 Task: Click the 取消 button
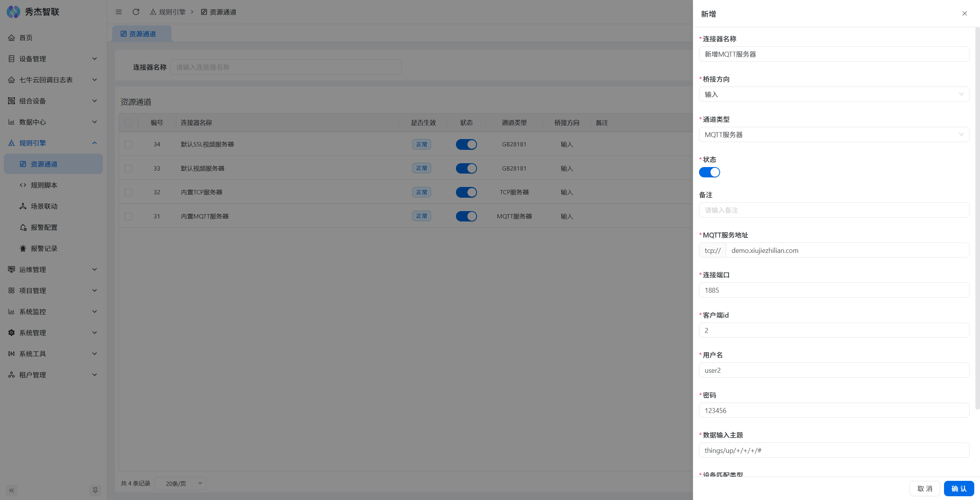tap(924, 489)
